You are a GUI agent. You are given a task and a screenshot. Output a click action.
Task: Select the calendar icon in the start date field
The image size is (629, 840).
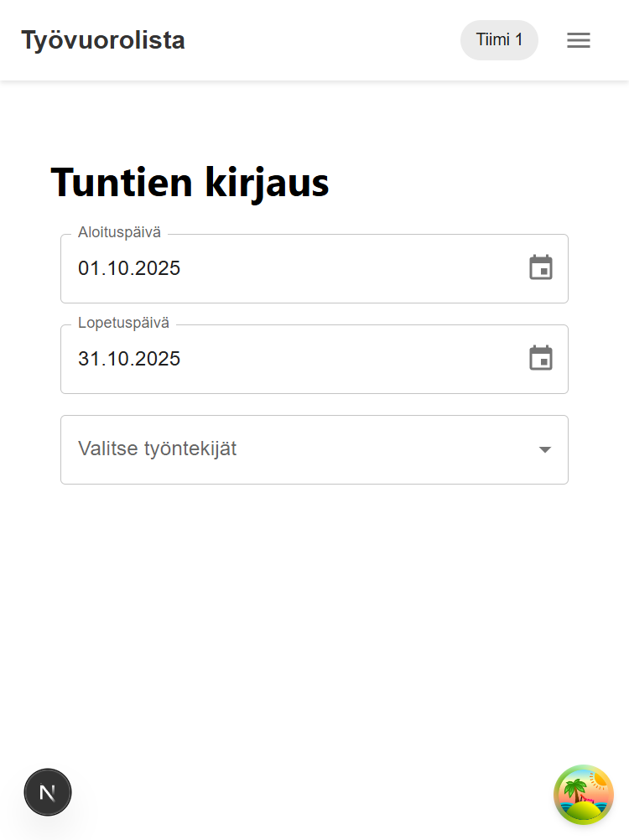(541, 268)
